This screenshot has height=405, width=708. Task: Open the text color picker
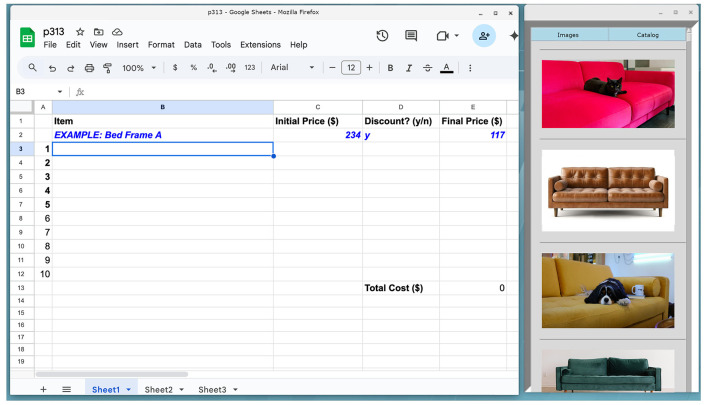click(446, 68)
